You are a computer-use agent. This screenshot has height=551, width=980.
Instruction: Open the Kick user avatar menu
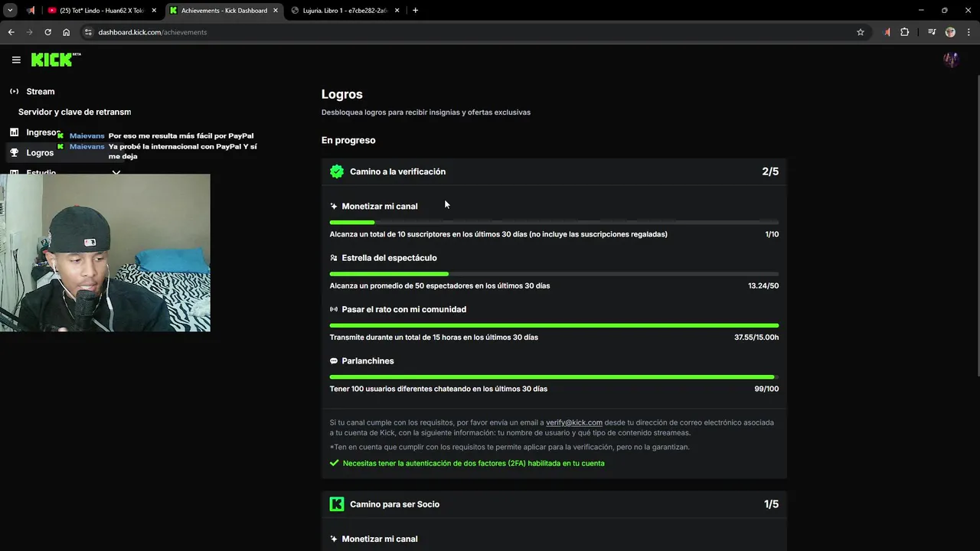(951, 60)
